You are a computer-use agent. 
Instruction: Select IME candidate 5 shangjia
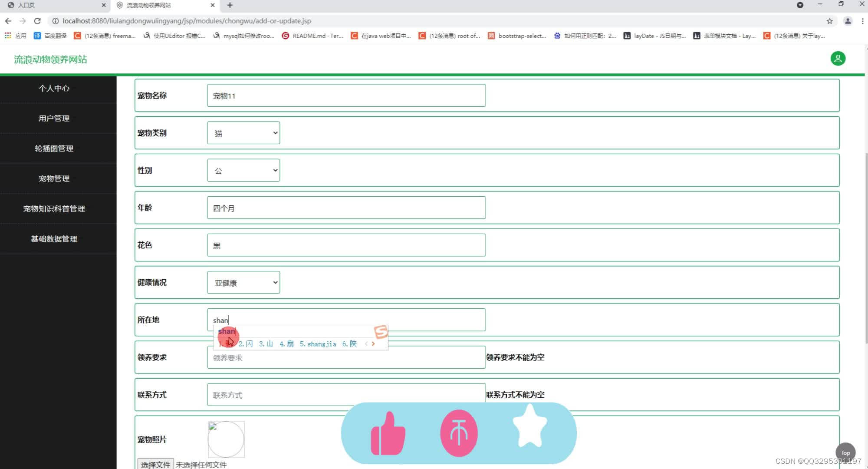pos(318,344)
